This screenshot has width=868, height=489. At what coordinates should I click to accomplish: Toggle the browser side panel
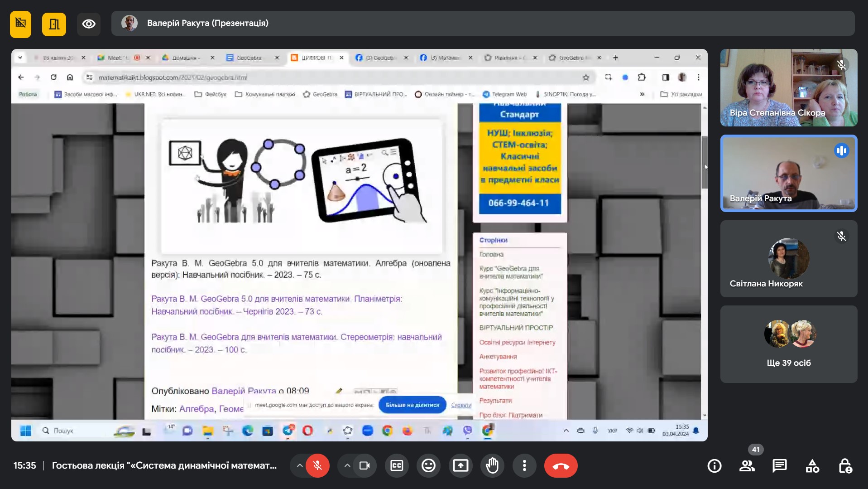pos(665,77)
